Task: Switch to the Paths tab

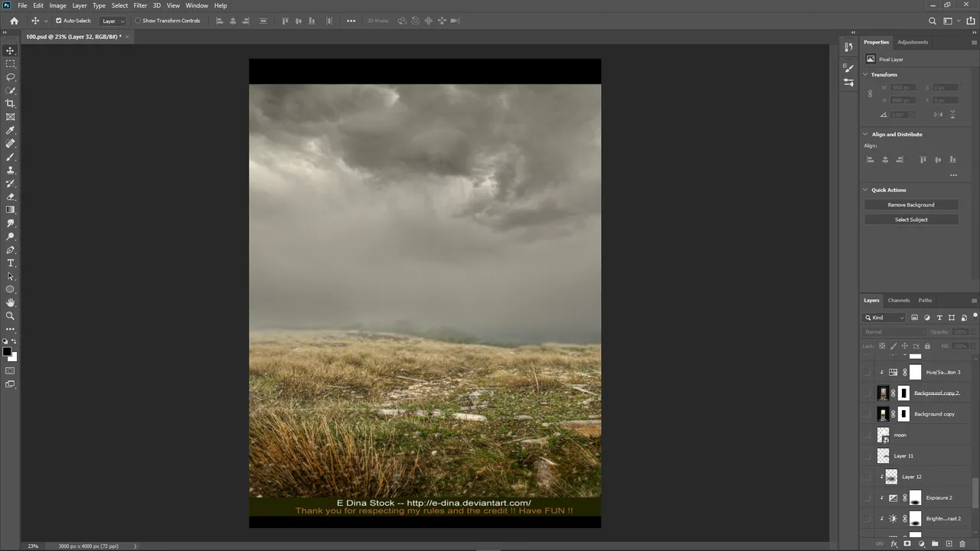Action: tap(925, 300)
